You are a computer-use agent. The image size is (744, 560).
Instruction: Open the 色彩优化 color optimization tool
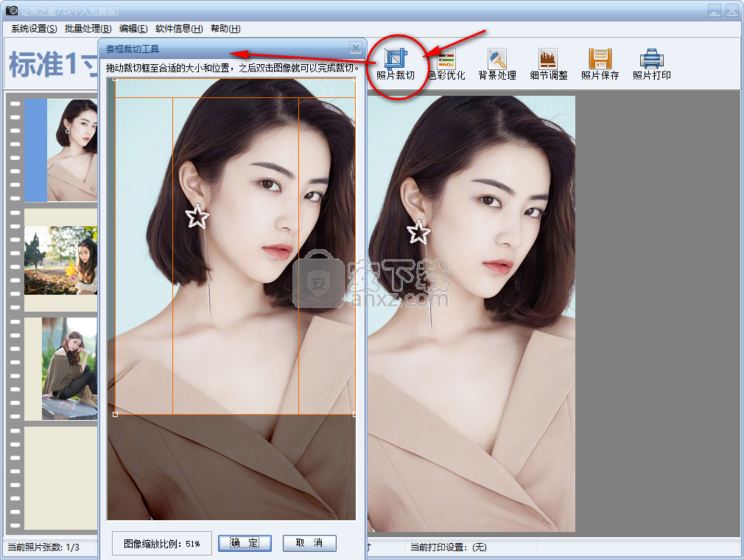(x=446, y=64)
